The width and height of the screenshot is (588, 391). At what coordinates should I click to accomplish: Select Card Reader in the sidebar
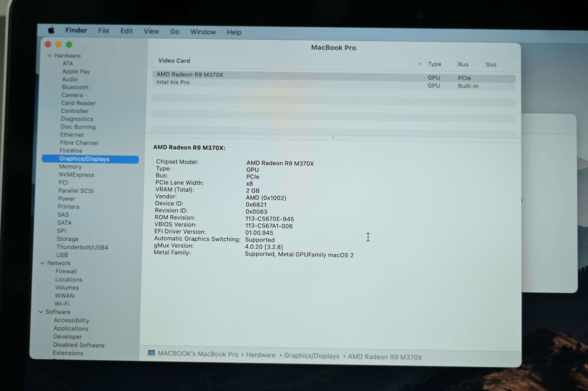[78, 103]
